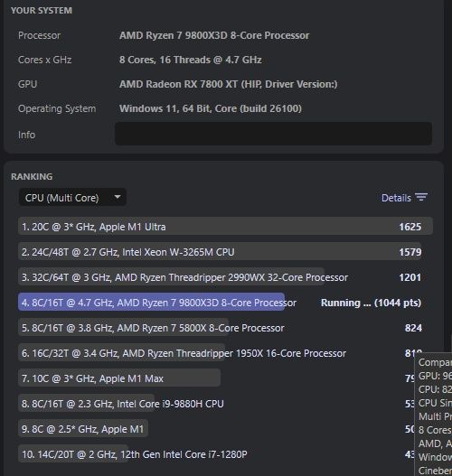Open the CPU (Multi Core) ranking dropdown
This screenshot has width=452, height=476.
pyautogui.click(x=72, y=198)
